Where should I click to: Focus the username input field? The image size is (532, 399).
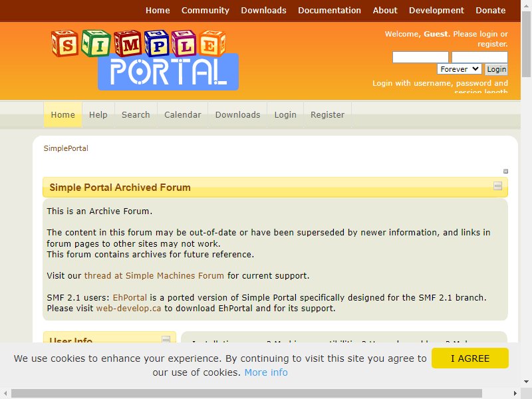(420, 57)
